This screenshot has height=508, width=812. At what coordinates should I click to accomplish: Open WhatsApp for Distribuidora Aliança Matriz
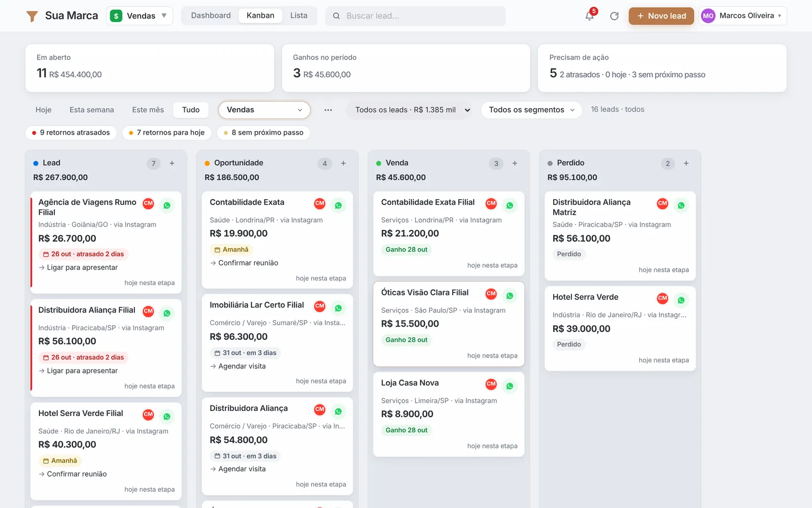[681, 205]
